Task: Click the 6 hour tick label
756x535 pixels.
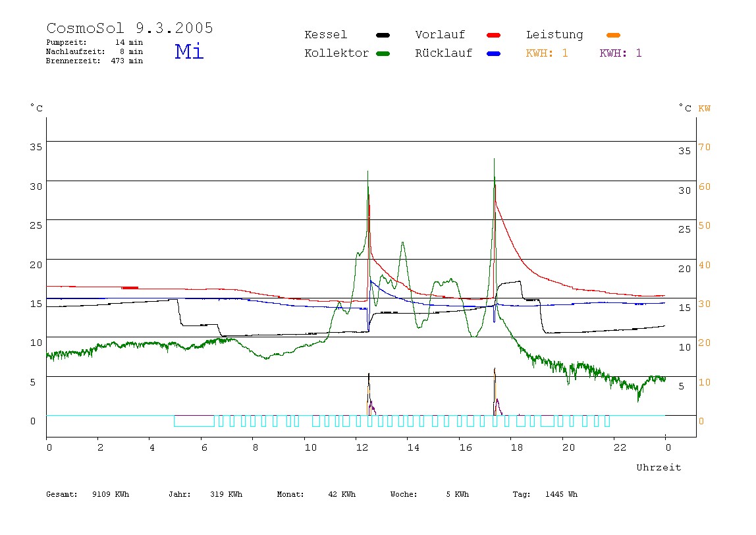Action: pos(204,447)
